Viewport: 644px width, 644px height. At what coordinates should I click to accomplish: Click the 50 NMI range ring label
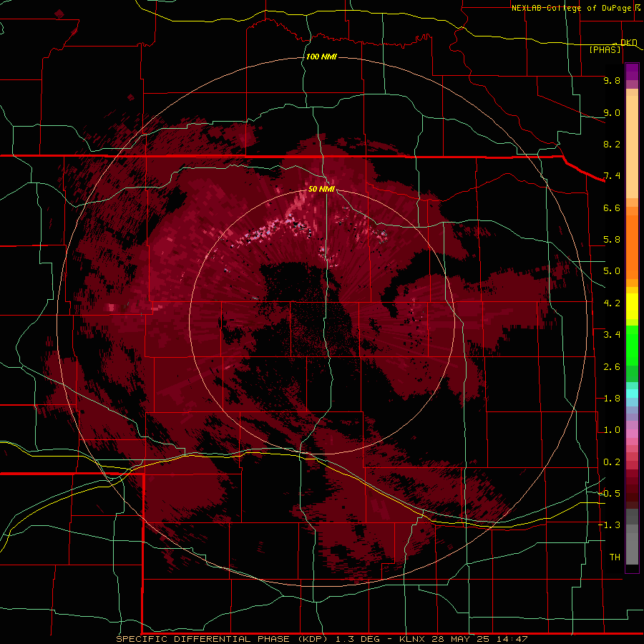321,189
